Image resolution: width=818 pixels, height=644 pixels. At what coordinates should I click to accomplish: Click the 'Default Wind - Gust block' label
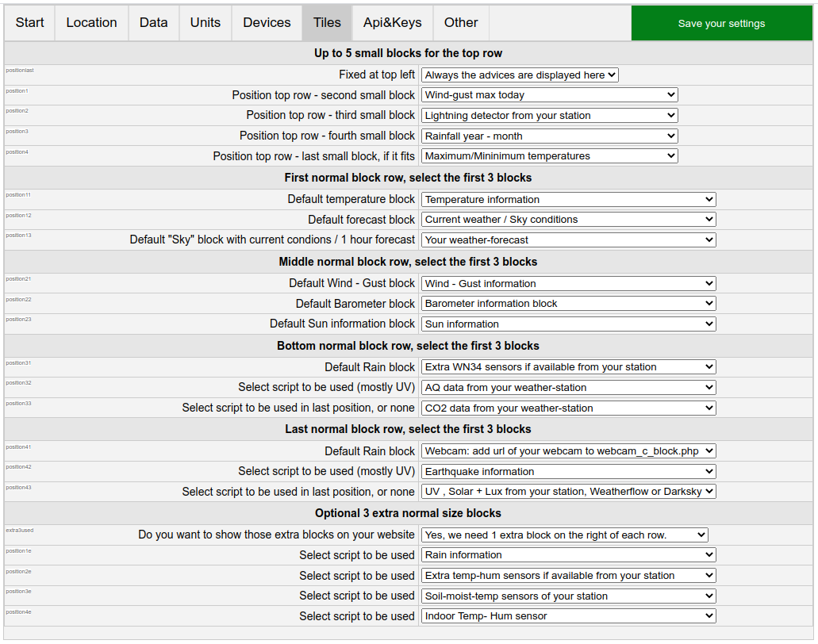click(x=352, y=283)
